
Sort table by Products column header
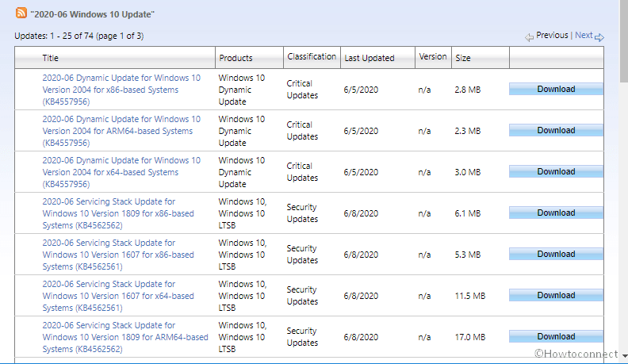236,58
